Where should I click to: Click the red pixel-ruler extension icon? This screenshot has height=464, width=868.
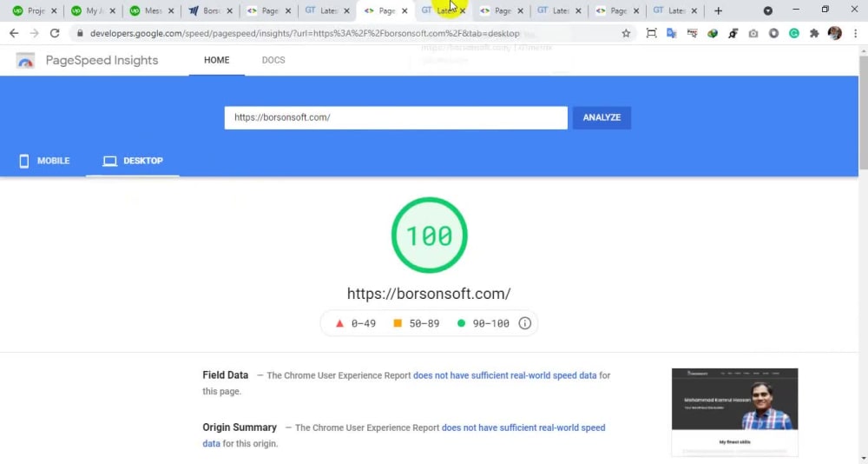(692, 33)
